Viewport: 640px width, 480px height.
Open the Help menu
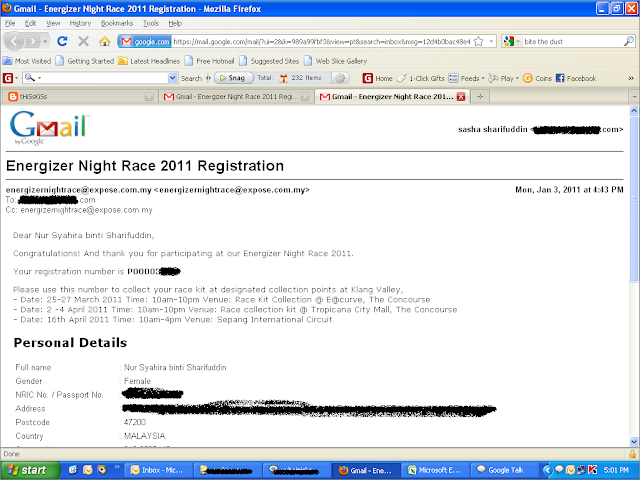click(175, 23)
